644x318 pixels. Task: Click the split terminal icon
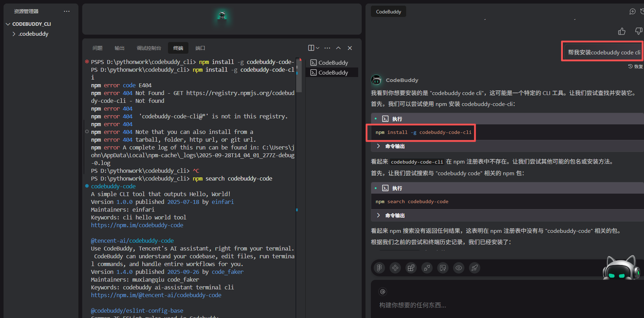click(311, 48)
